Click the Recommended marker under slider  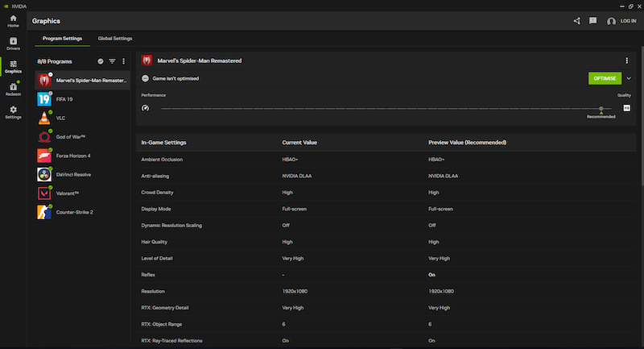click(x=601, y=117)
